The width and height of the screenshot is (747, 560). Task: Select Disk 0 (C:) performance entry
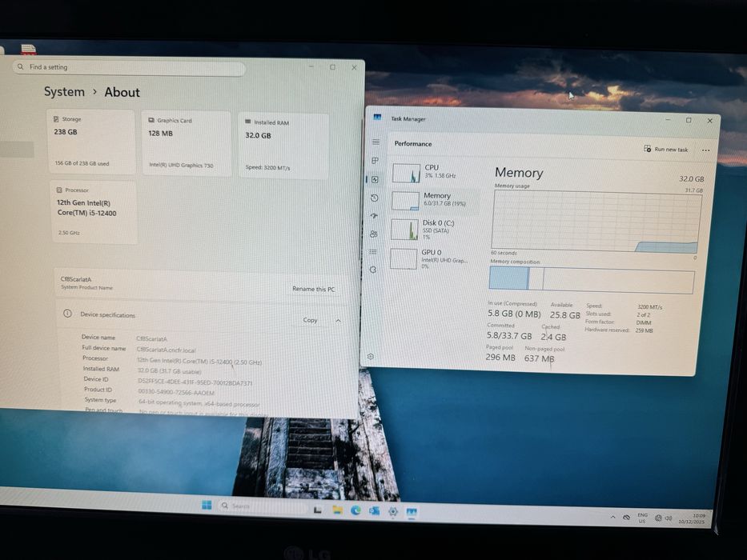pos(432,229)
